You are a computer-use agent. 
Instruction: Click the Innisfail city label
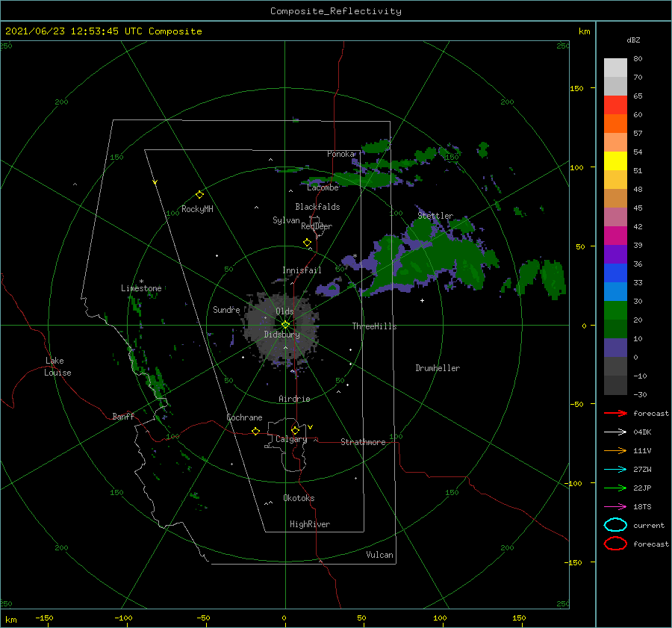pyautogui.click(x=302, y=270)
